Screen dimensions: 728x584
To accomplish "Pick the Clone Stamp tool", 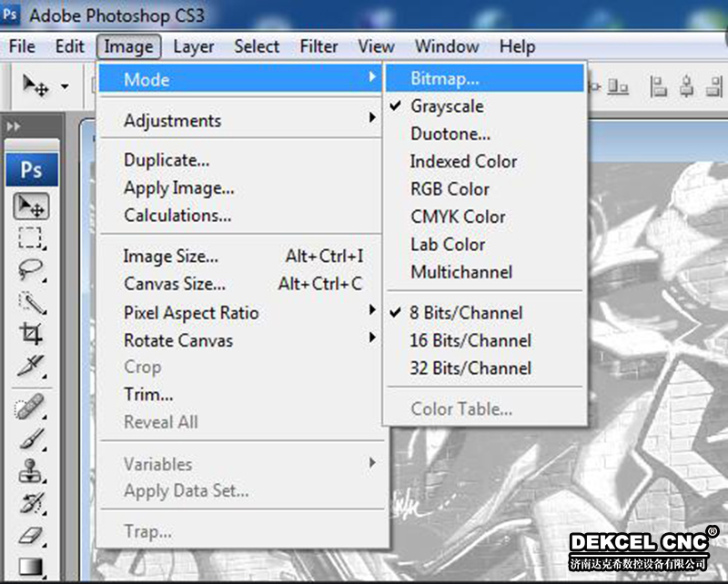I will pyautogui.click(x=31, y=470).
